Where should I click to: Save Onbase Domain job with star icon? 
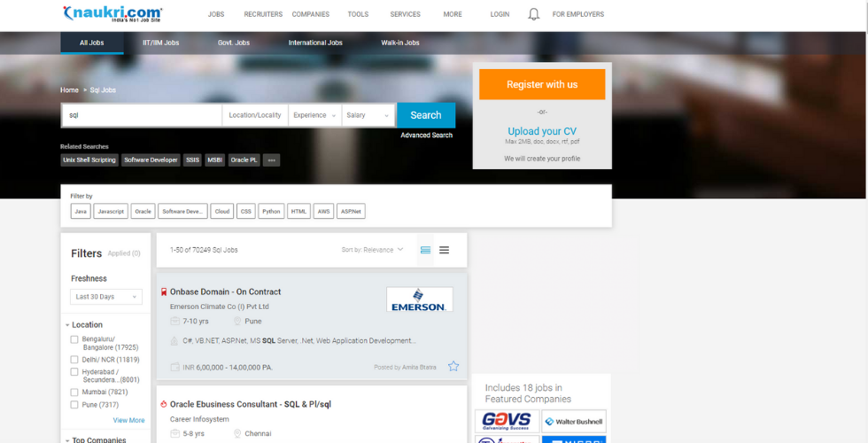pos(453,366)
